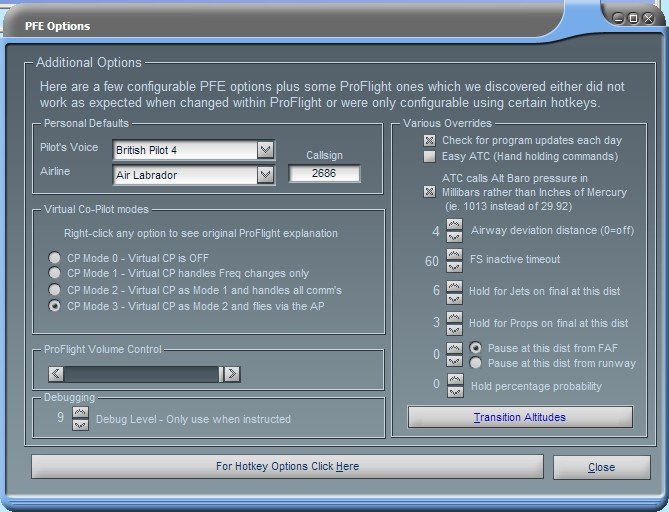Click the Air Labrador combo box
Viewport: 669px width, 512px height.
[x=194, y=175]
